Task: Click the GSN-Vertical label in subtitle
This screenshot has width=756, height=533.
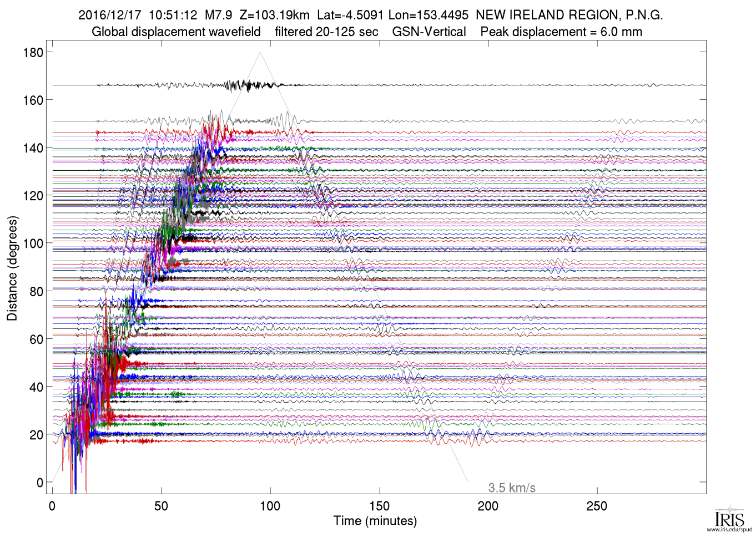Action: coord(429,32)
